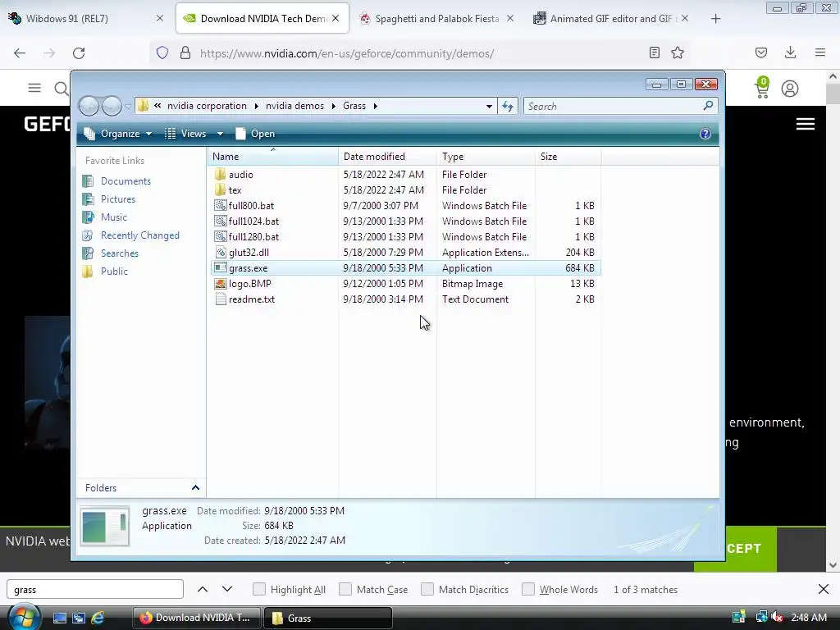The width and height of the screenshot is (840, 630).
Task: Open NVIDIA shopping cart
Action: (x=762, y=88)
